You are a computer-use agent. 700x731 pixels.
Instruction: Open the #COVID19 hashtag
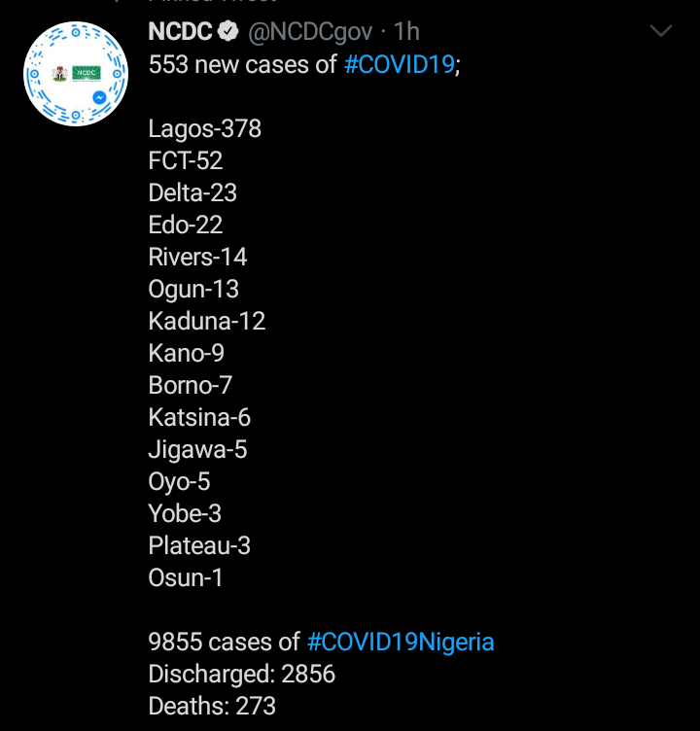399,65
